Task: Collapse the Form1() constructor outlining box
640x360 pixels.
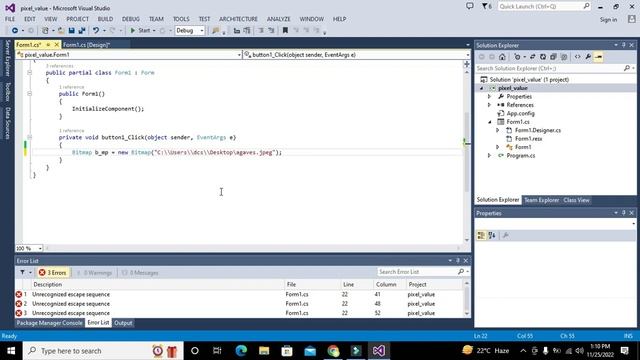Action: 29,94
